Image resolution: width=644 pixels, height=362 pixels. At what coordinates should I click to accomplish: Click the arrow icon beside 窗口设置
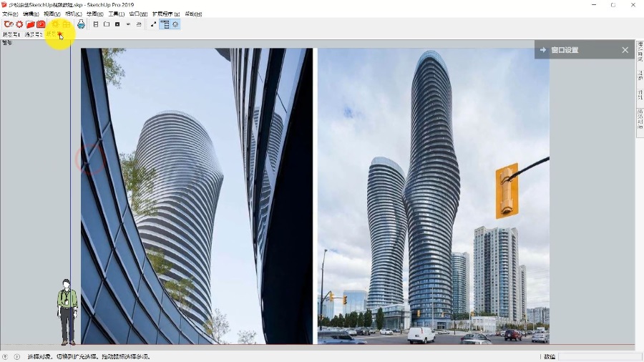[x=543, y=50]
